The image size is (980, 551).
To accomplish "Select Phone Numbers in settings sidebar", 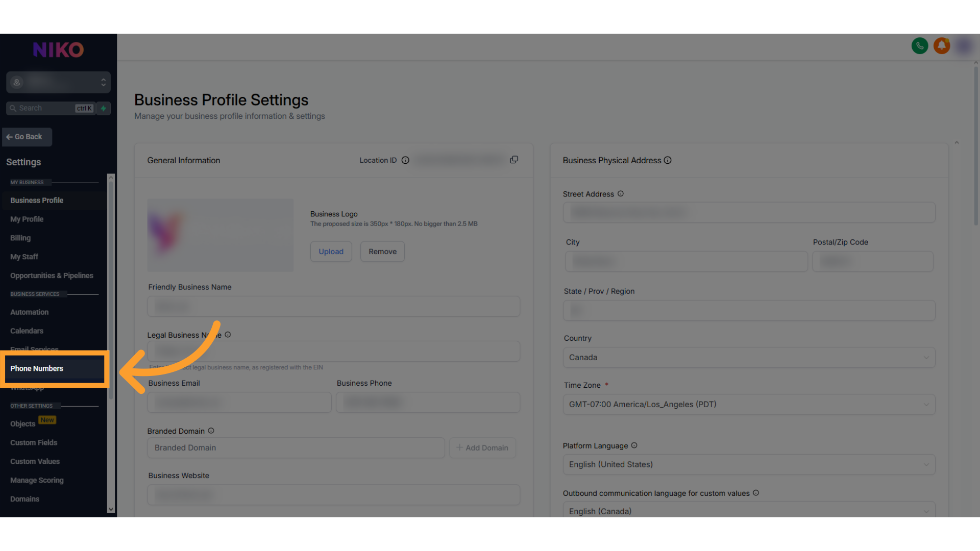I will 37,368.
